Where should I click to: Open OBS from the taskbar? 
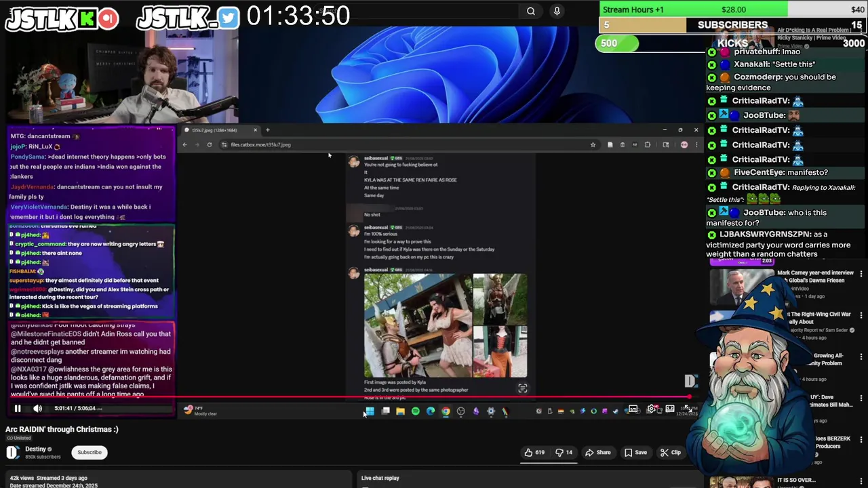point(460,411)
